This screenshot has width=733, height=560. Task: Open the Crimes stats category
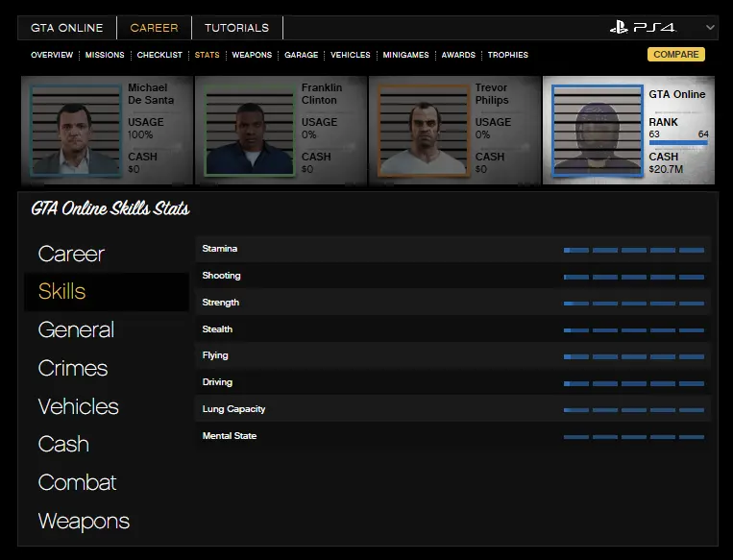(73, 368)
